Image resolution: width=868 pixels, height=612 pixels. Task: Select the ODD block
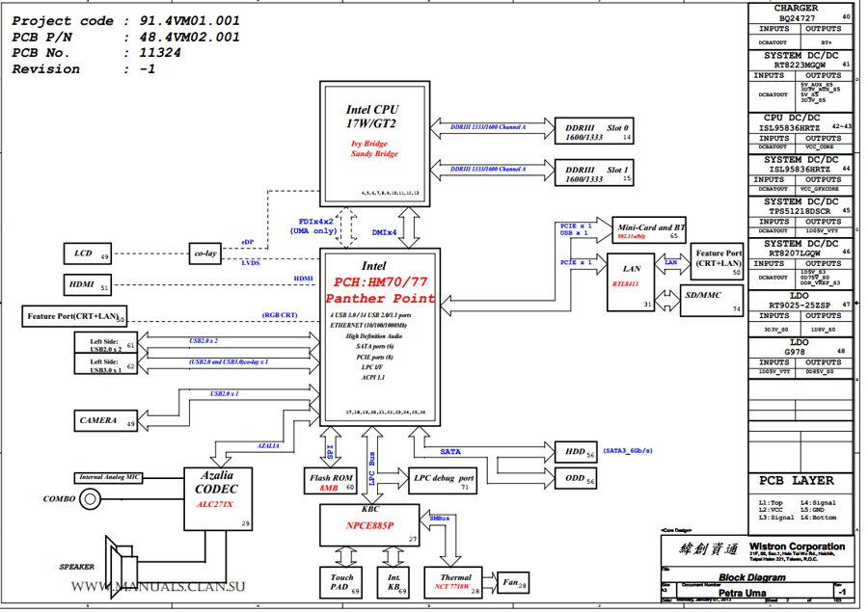[576, 479]
